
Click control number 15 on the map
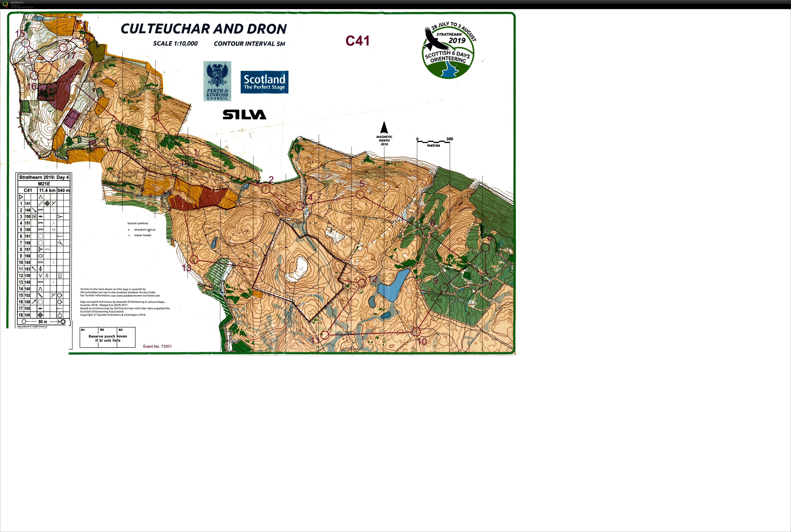tap(20, 34)
